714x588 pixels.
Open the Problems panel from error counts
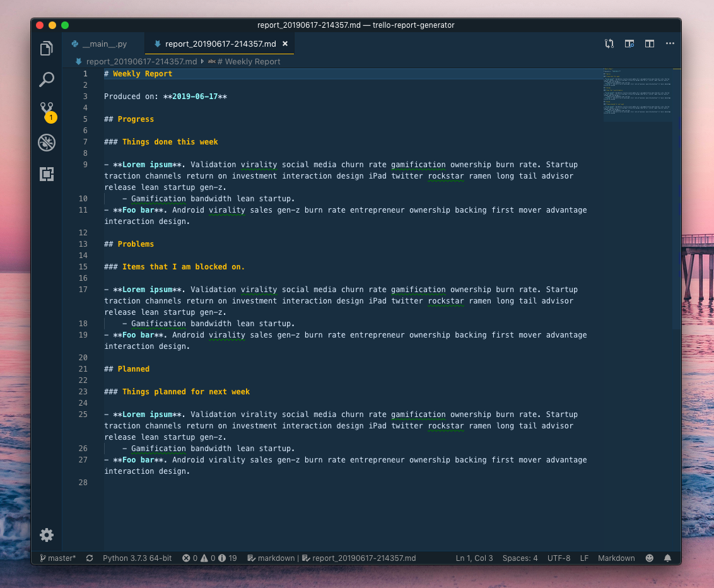click(x=209, y=558)
